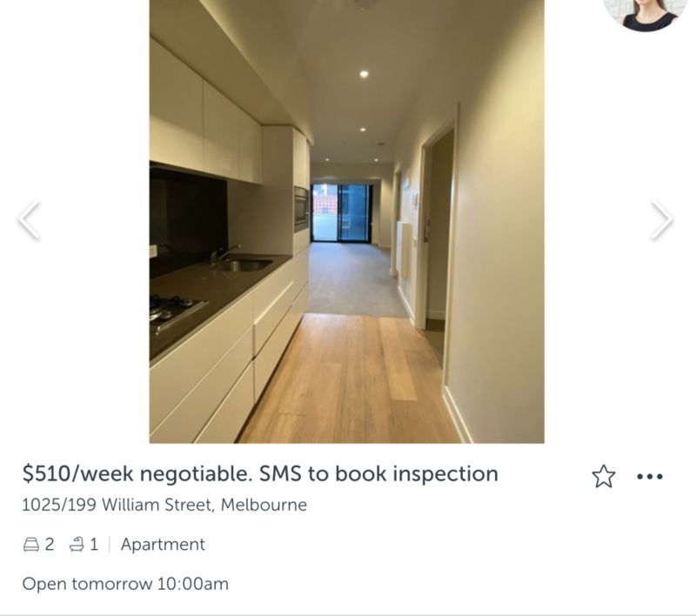This screenshot has width=696, height=616.
Task: Click the bedroom bed icon
Action: 30,544
